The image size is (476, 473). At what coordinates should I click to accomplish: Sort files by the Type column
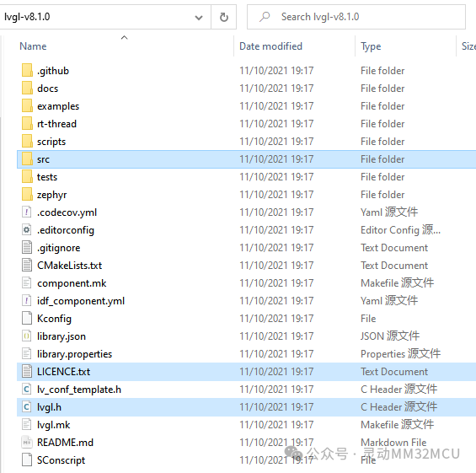click(371, 46)
